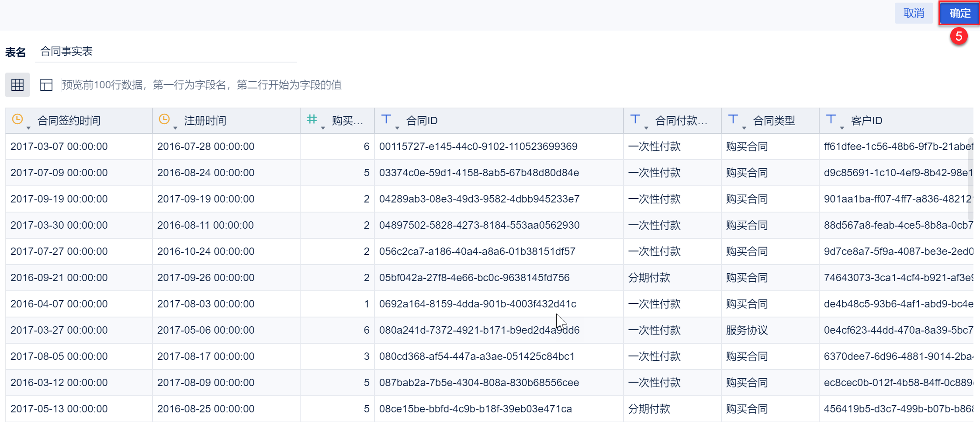Screen dimensions: 980x422
Task: Expand type dropdown arrow for 合同付款 column
Action: pyautogui.click(x=646, y=128)
